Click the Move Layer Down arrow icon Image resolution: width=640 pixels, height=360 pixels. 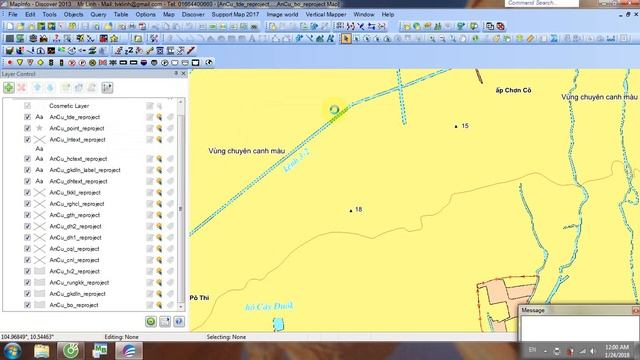click(x=50, y=87)
